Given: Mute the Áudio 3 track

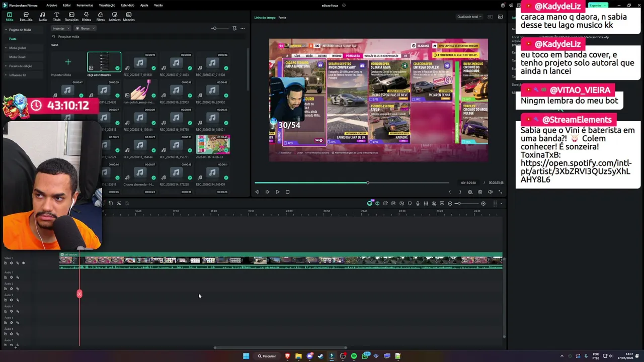Looking at the screenshot, I should point(12,300).
